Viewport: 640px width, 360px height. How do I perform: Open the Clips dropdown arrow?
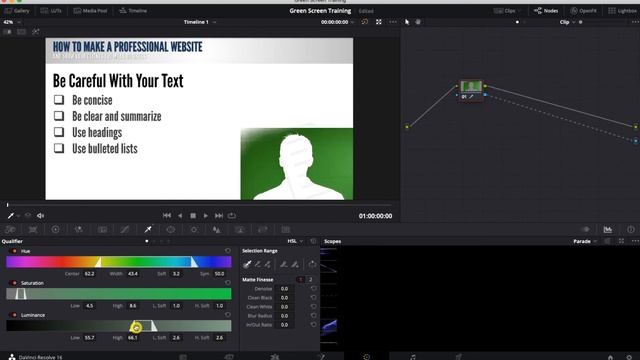pyautogui.click(x=519, y=11)
